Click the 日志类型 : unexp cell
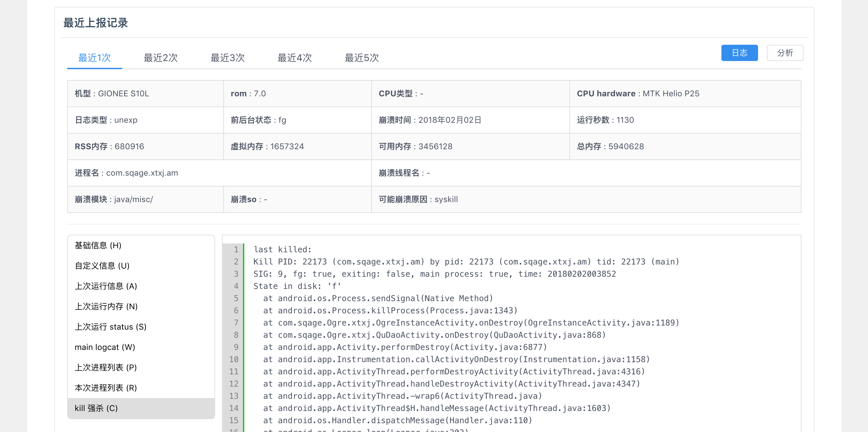Image resolution: width=868 pixels, height=432 pixels. 146,120
